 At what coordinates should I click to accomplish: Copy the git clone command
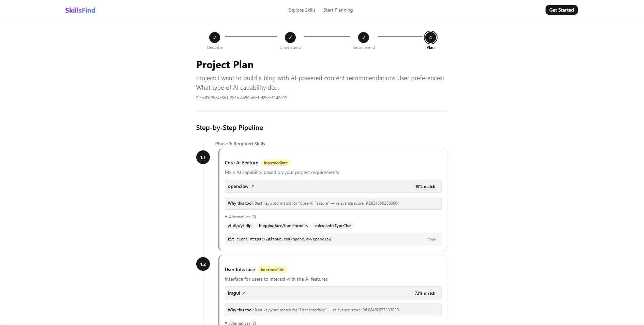tap(432, 239)
